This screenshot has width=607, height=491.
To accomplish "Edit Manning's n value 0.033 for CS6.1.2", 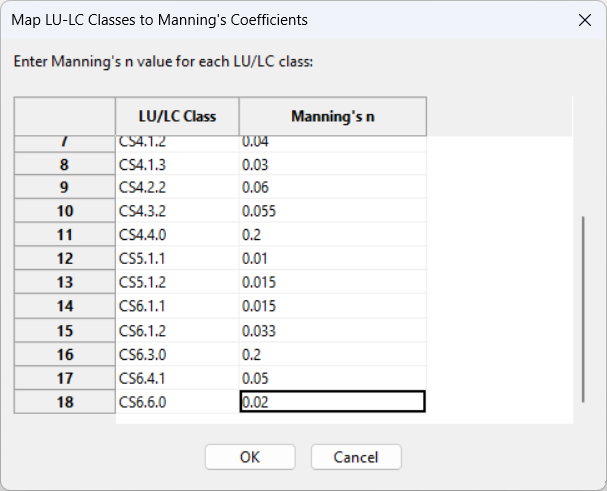I will pos(333,331).
